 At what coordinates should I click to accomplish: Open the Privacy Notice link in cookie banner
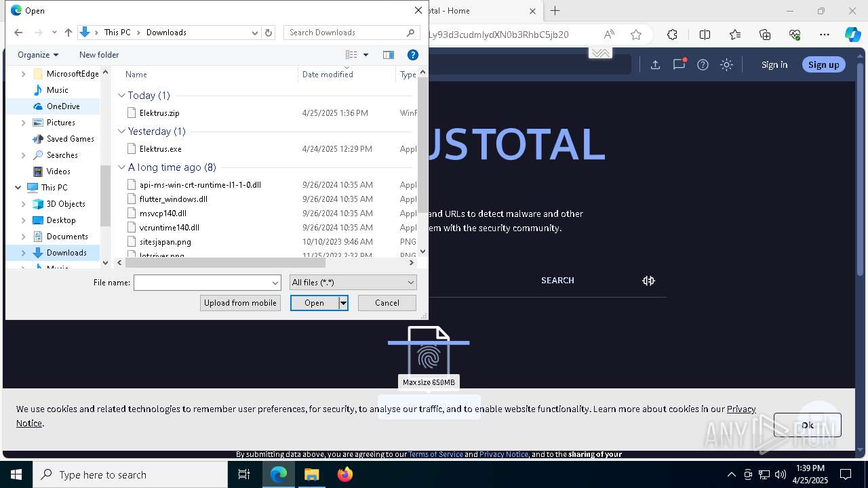(741, 409)
